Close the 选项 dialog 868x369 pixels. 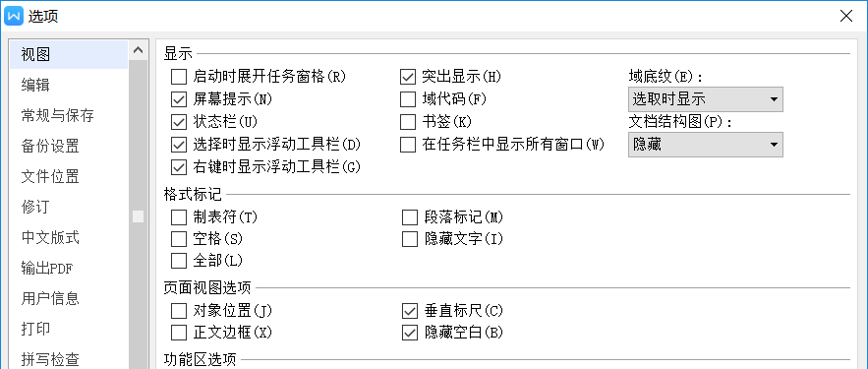click(845, 16)
